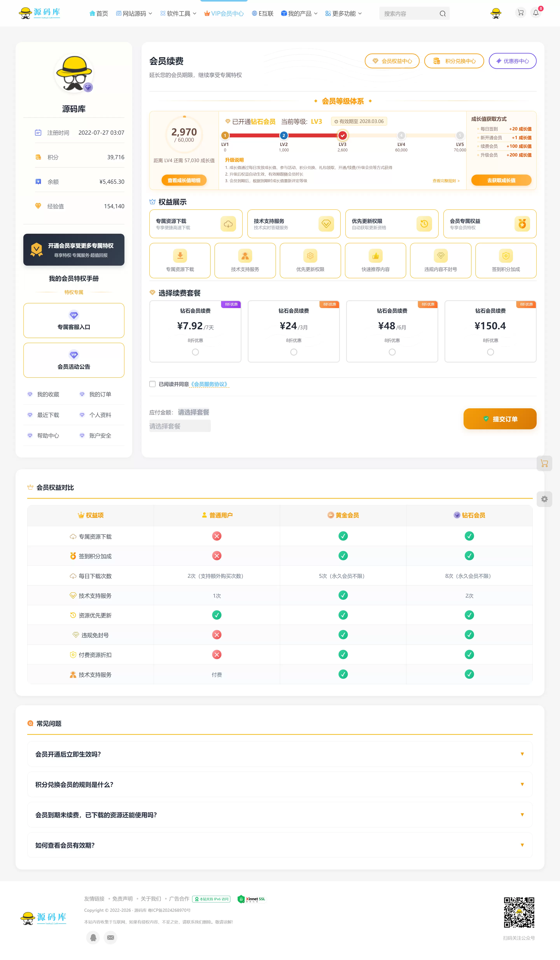This screenshot has height=960, width=560.
Task: Click the floating cart icon on right edge
Action: click(x=544, y=463)
